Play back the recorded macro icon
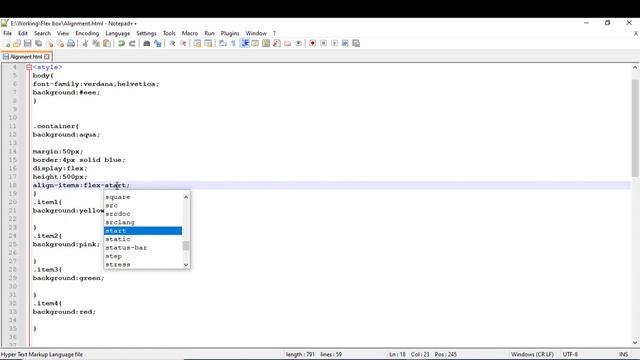The height and width of the screenshot is (360, 640). point(334,43)
